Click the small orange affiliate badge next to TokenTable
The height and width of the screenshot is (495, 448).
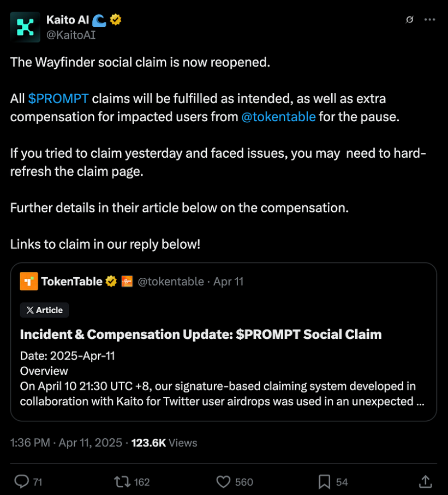coord(127,281)
